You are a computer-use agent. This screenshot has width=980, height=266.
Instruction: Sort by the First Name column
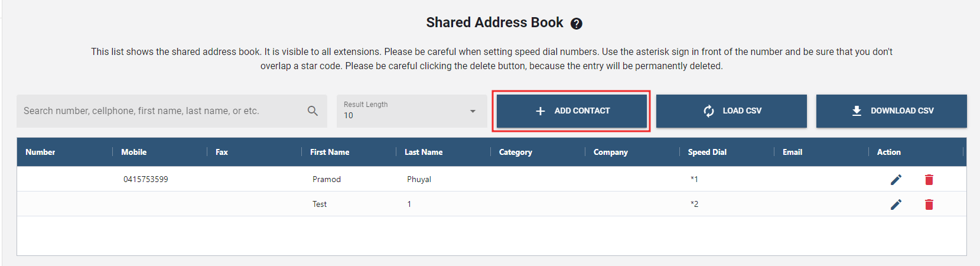330,153
